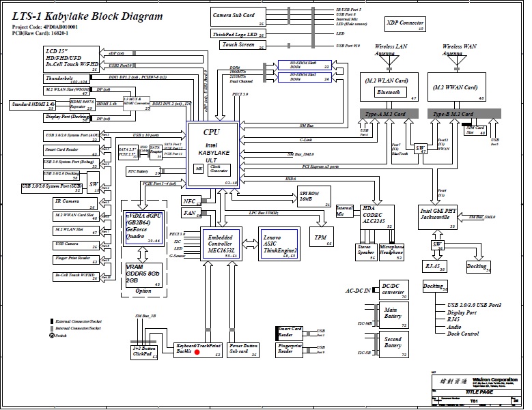Select the Internal Mic block
Viewport: 532px width, 410px height.
click(345, 211)
